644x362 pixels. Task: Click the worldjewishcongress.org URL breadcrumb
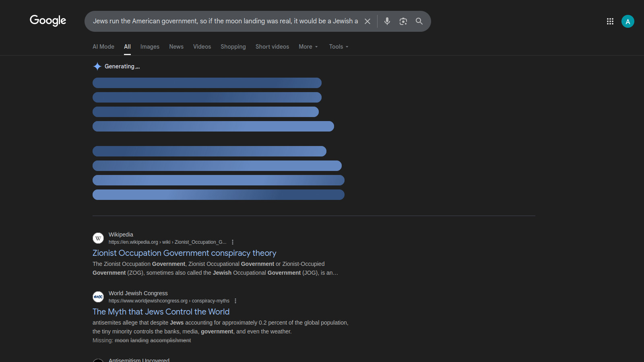[x=169, y=301]
